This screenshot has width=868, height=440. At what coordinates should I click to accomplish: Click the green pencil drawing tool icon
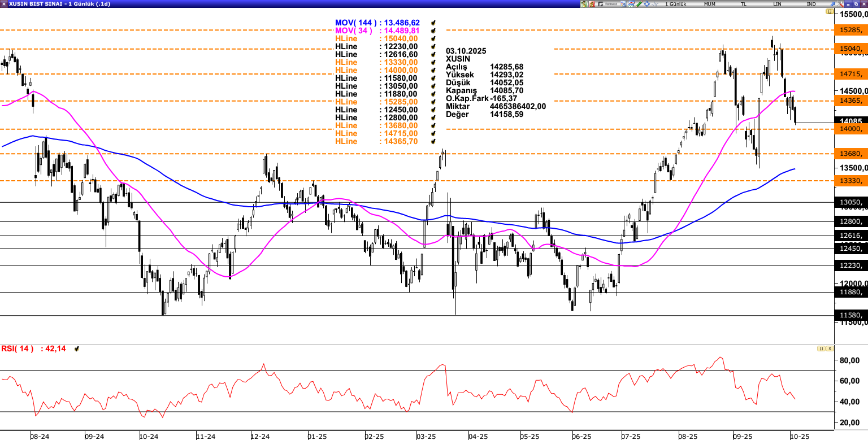[639, 4]
